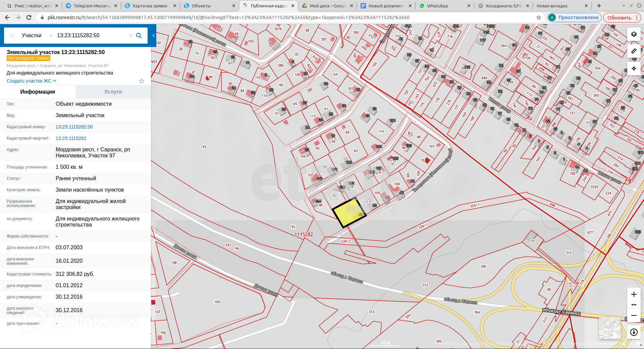Activate the my location tool

coord(634,68)
